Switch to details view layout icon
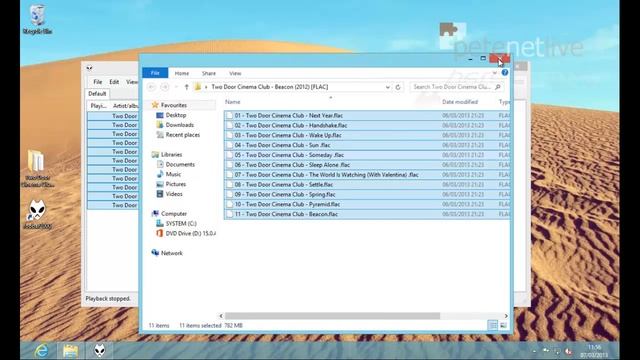Image resolution: width=640 pixels, height=360 pixels. tap(493, 325)
